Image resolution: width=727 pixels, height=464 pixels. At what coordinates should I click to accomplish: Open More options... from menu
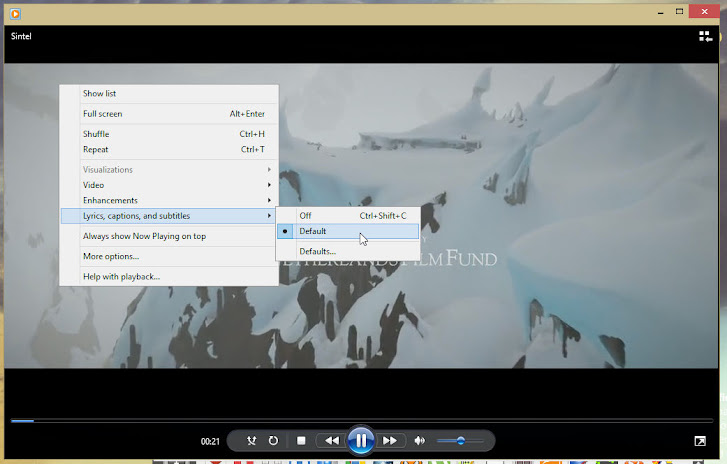pyautogui.click(x=170, y=256)
